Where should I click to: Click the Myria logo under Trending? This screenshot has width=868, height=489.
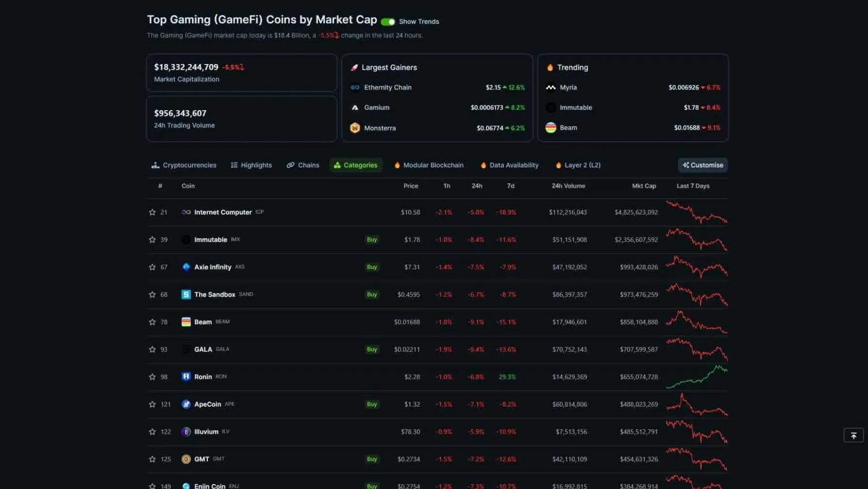click(551, 87)
